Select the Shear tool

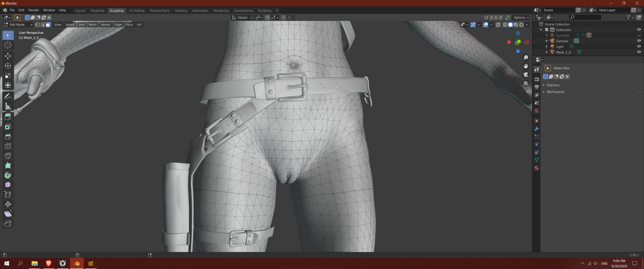click(8, 214)
